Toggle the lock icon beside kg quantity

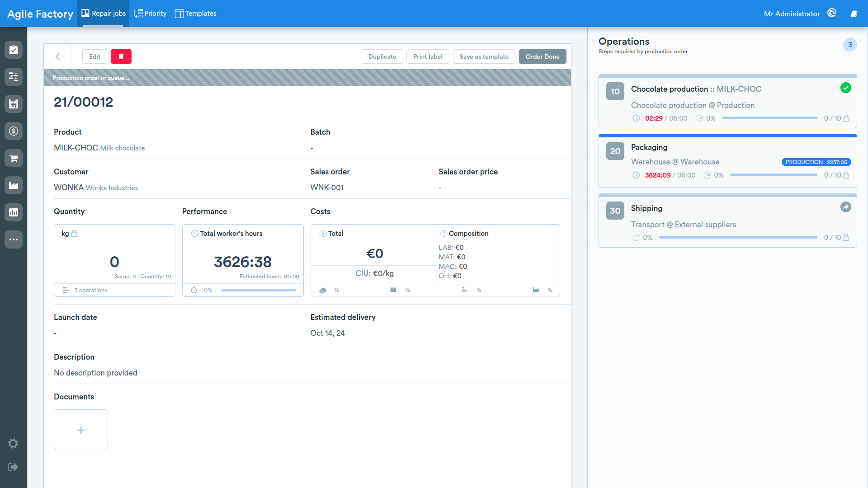point(75,233)
